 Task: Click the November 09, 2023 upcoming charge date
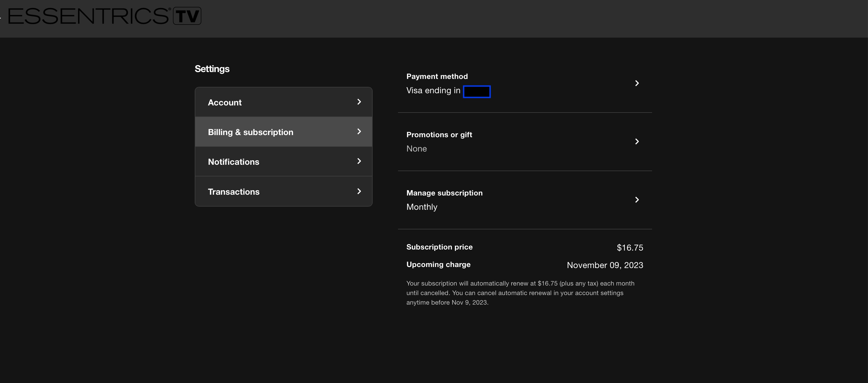pyautogui.click(x=605, y=265)
